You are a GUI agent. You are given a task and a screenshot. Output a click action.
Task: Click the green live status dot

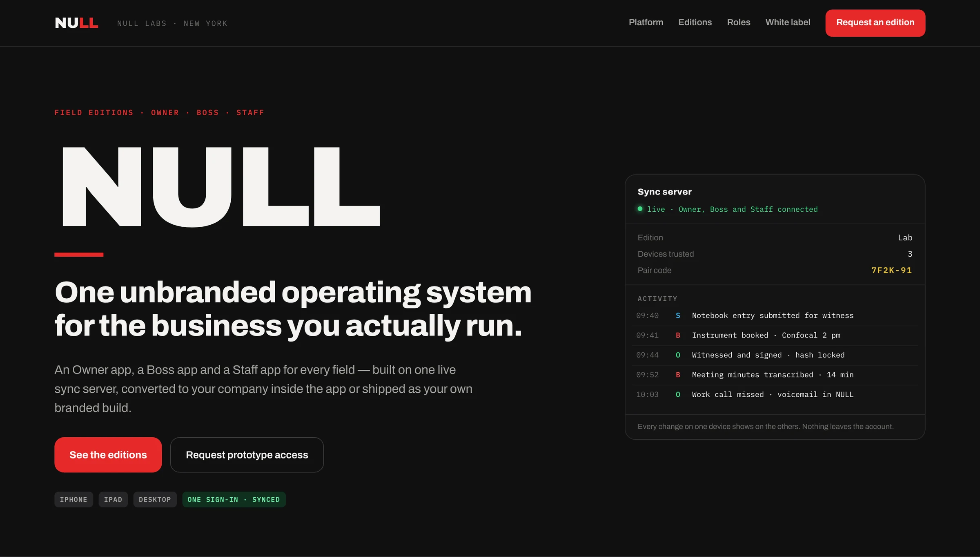(x=640, y=209)
